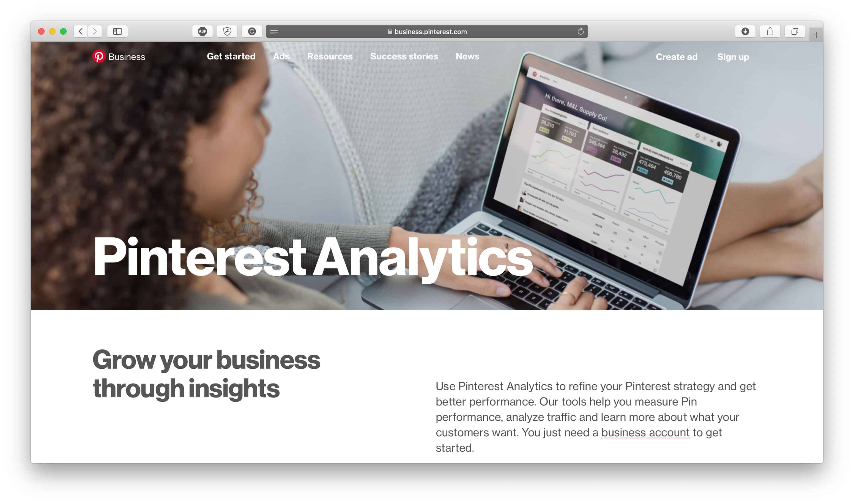The height and width of the screenshot is (504, 854).
Task: Open the Get started navigation menu
Action: tap(231, 57)
